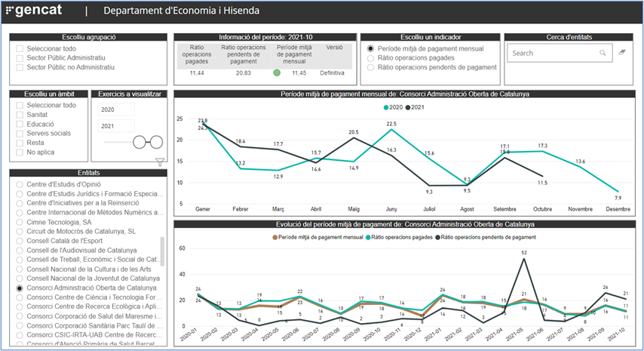Image resolution: width=644 pixels, height=351 pixels.
Task: Click the 2021 legend entry in monthly chart
Action: pyautogui.click(x=415, y=107)
